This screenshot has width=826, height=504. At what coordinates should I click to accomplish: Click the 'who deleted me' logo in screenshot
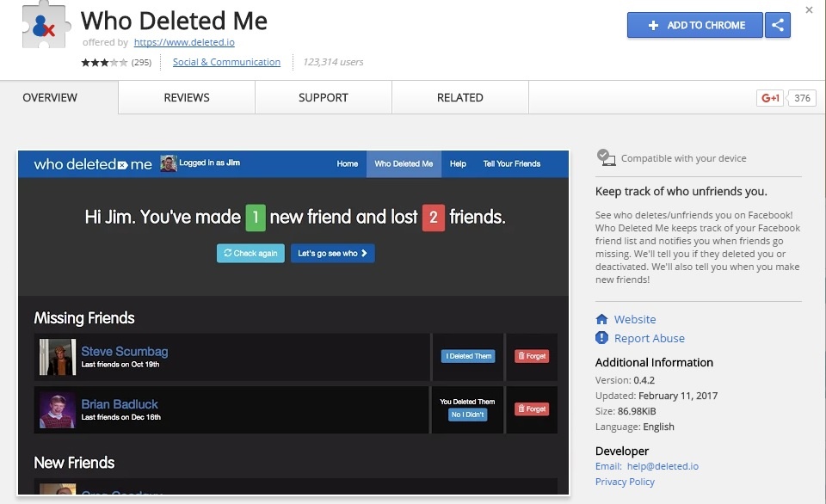pyautogui.click(x=93, y=164)
